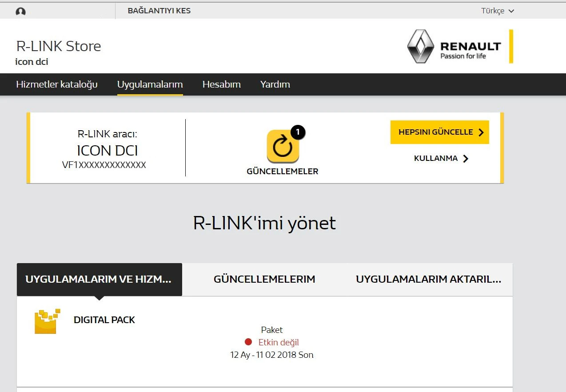This screenshot has width=566, height=392.
Task: Click the Digital Pack package icon
Action: point(48,321)
